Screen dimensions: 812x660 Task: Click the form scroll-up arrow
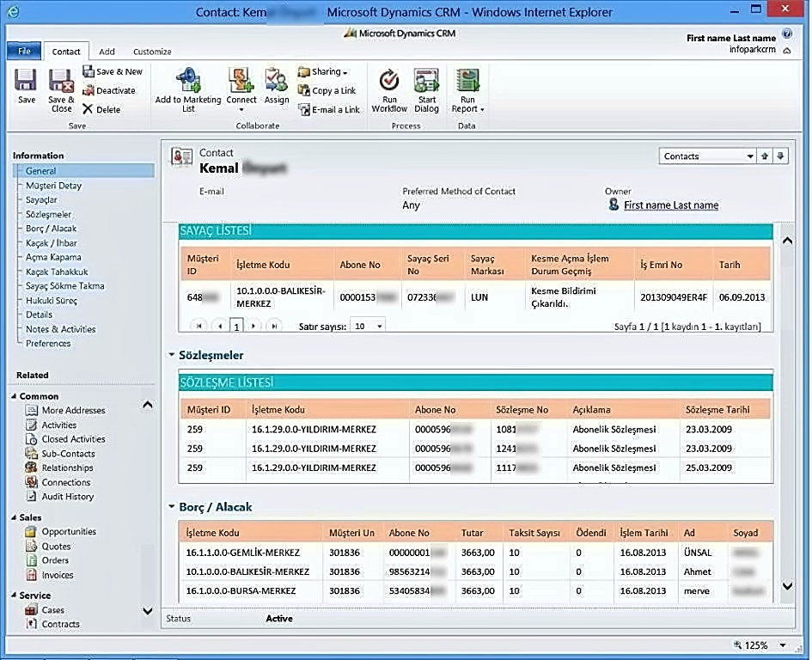coord(787,241)
